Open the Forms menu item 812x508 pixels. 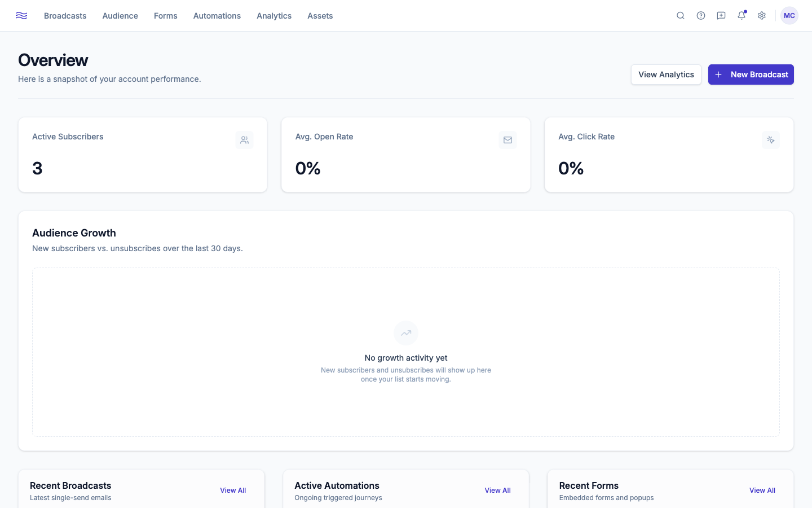166,16
